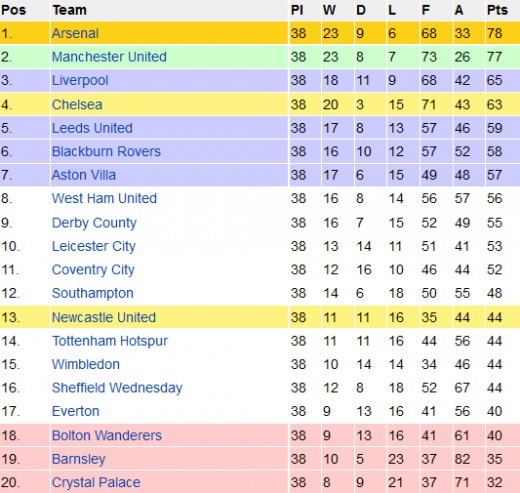
Task: Open the West Ham United link
Action: click(104, 198)
